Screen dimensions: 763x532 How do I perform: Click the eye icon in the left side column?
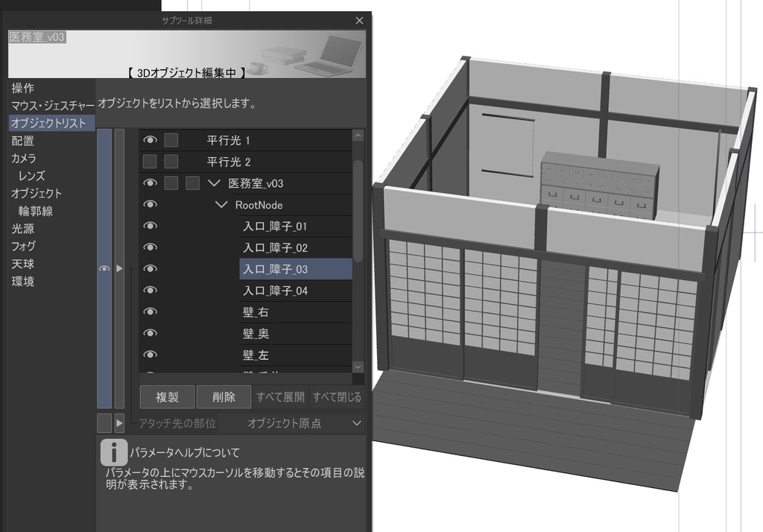click(x=105, y=269)
